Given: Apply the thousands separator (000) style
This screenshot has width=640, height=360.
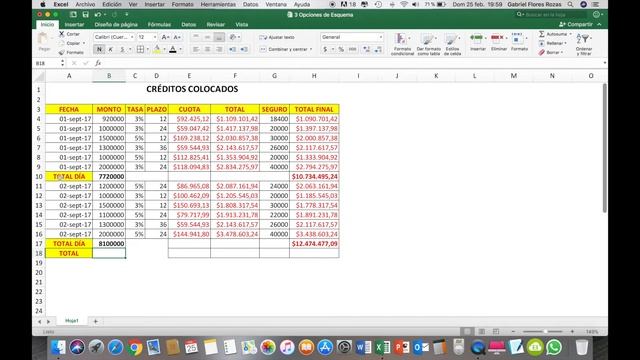Looking at the screenshot, I should point(353,49).
